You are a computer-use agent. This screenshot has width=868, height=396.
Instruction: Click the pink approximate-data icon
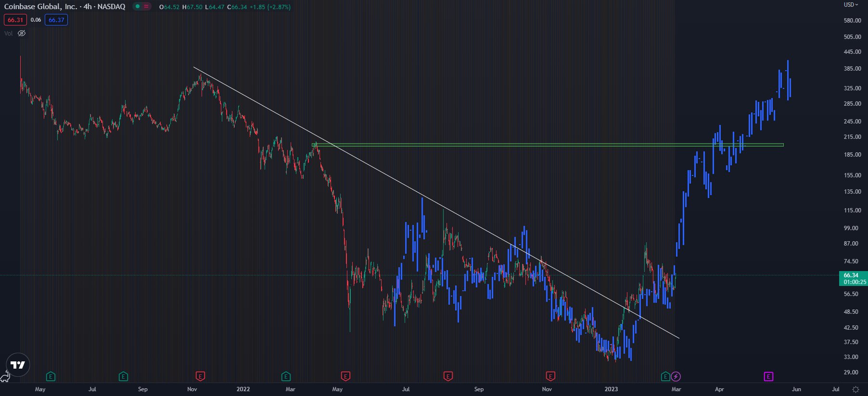click(x=146, y=7)
